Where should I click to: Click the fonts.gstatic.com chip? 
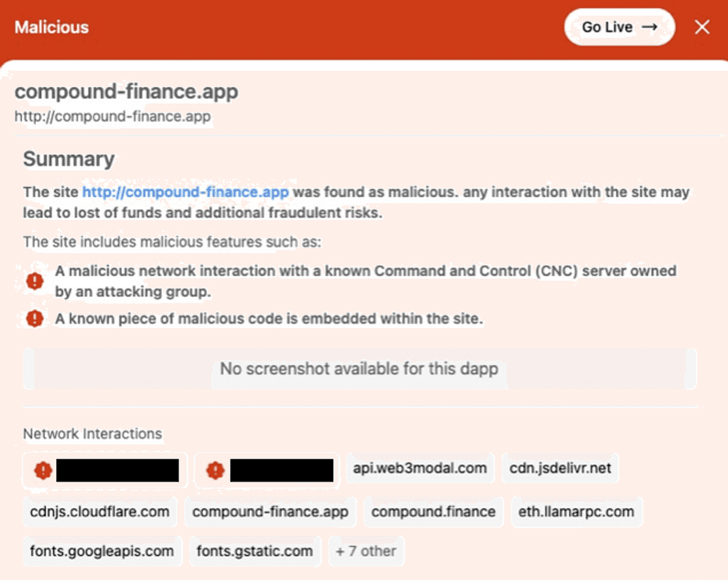255,551
